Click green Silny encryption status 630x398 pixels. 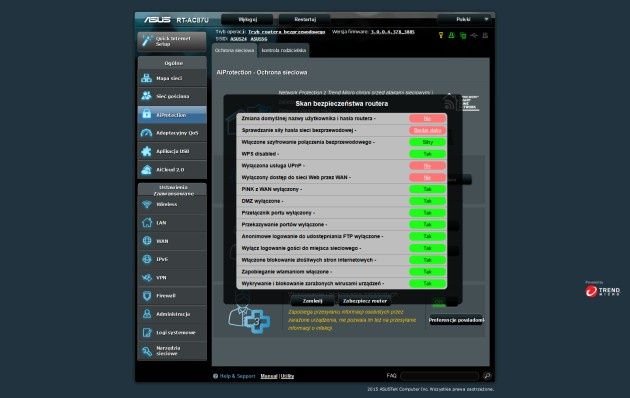click(x=428, y=142)
